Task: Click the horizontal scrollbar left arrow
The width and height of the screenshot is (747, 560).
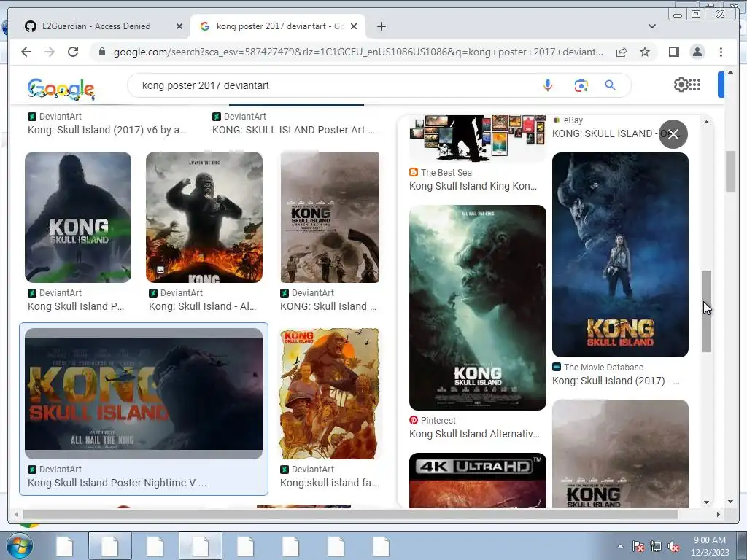Action: coord(16,514)
